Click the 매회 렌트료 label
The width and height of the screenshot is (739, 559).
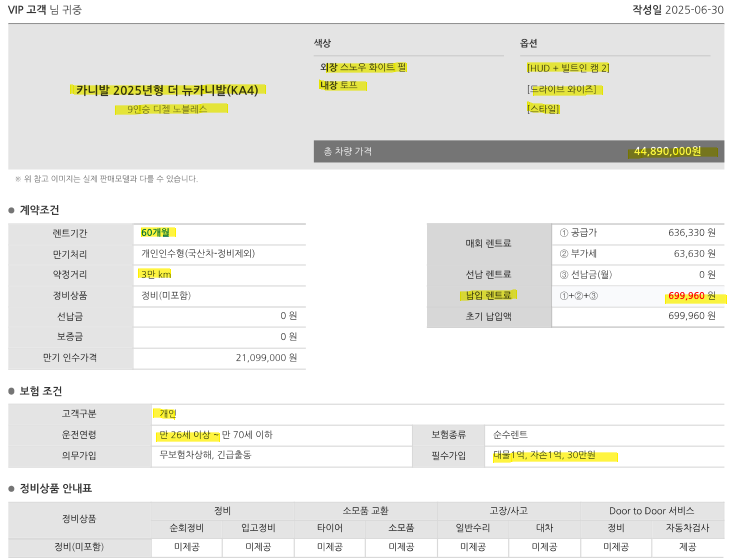tap(488, 243)
